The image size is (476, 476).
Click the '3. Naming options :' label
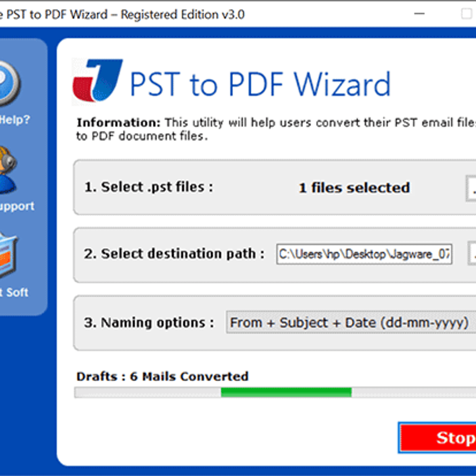click(149, 322)
